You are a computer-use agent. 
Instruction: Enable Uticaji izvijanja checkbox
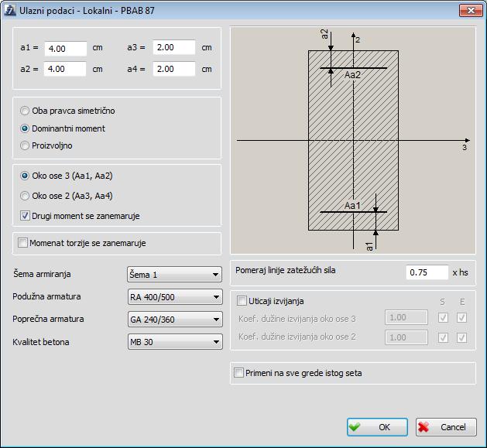pyautogui.click(x=242, y=301)
